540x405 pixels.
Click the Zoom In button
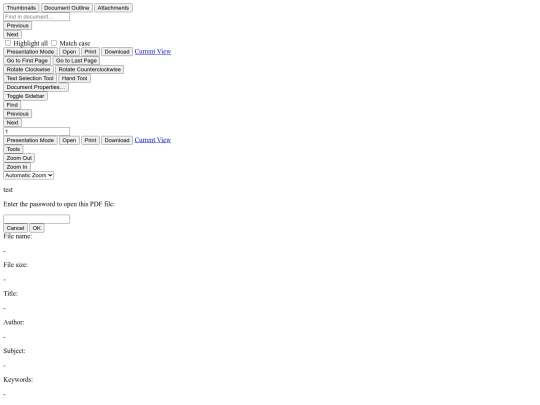pos(17,167)
